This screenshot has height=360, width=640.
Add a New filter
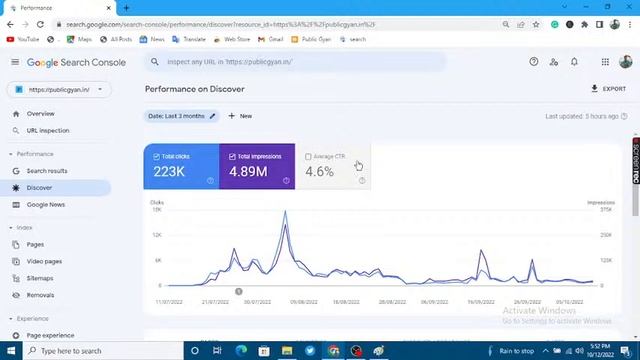[x=240, y=116]
